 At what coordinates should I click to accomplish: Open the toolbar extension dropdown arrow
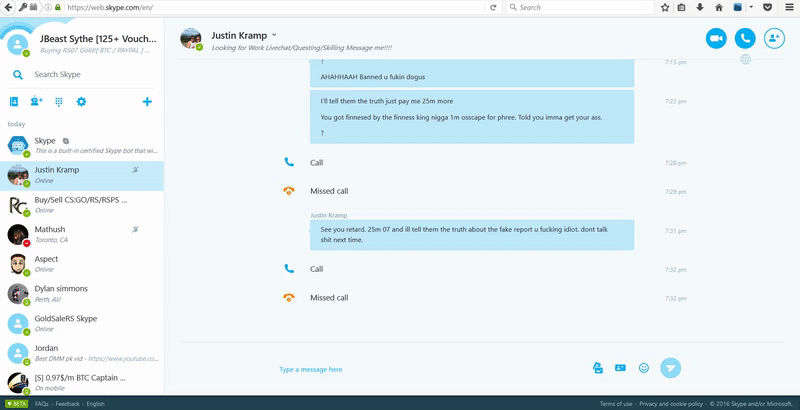click(x=751, y=7)
